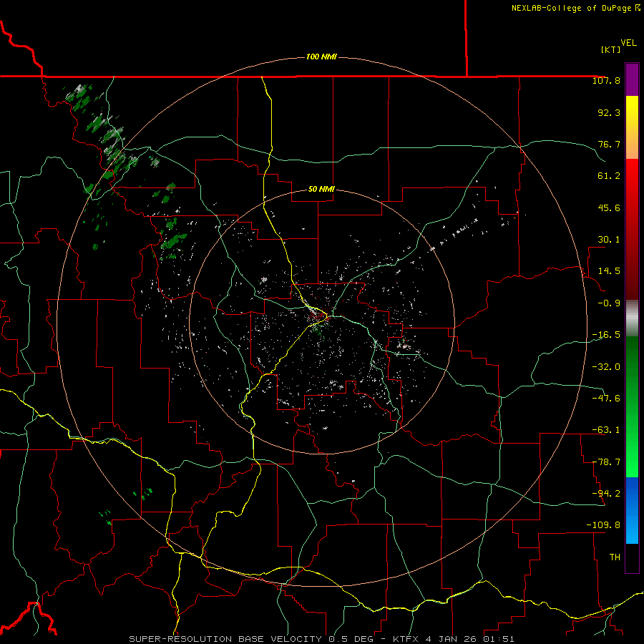Click the TH label on the scale
Screen dimensions: 644x644
click(615, 557)
